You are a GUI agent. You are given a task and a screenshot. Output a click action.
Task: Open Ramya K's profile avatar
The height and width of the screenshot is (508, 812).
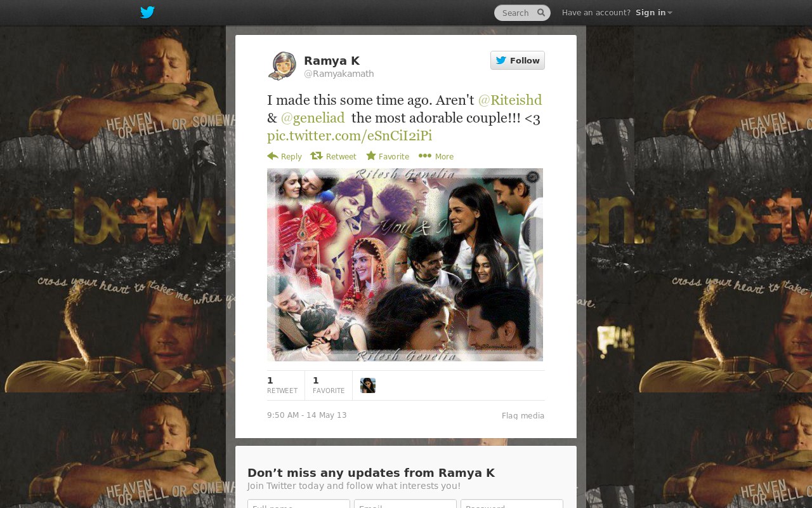tap(282, 66)
